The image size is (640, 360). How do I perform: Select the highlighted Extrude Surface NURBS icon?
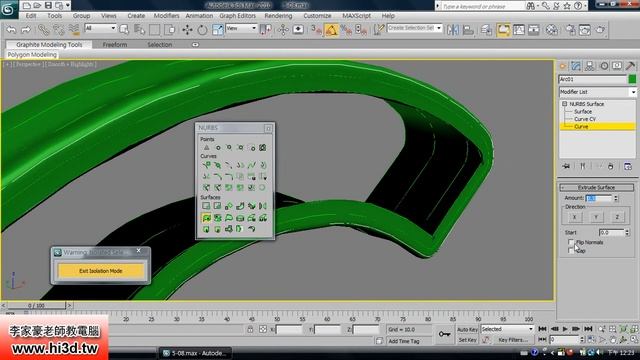[x=207, y=218]
